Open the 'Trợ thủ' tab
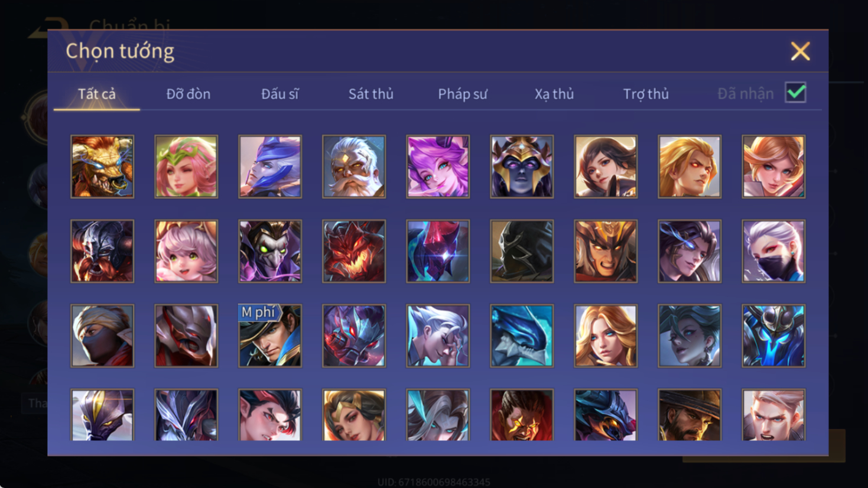Viewport: 868px width, 488px height. [645, 94]
